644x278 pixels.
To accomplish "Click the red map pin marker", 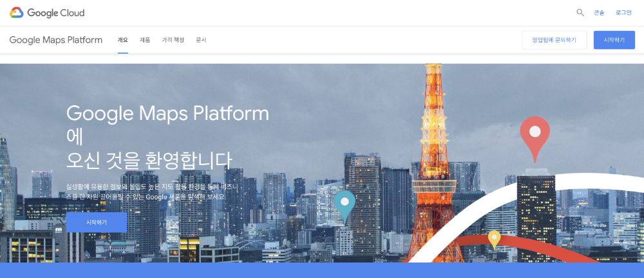I will point(535,139).
